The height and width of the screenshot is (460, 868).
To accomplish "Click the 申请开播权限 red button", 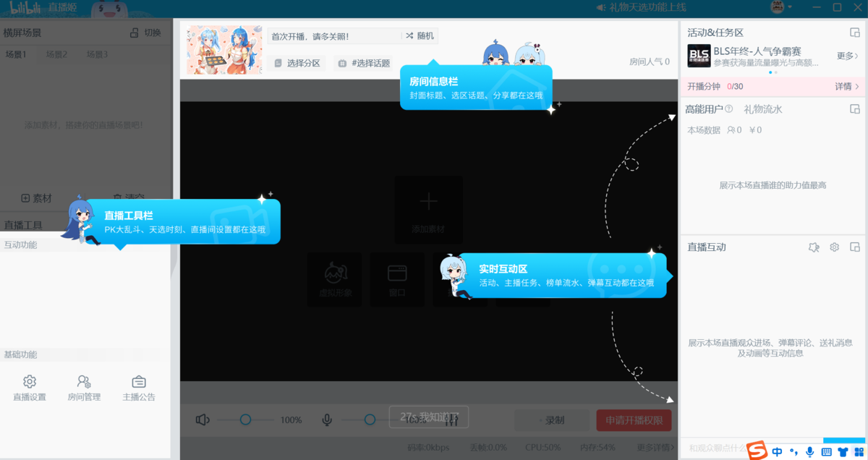I will pos(634,420).
